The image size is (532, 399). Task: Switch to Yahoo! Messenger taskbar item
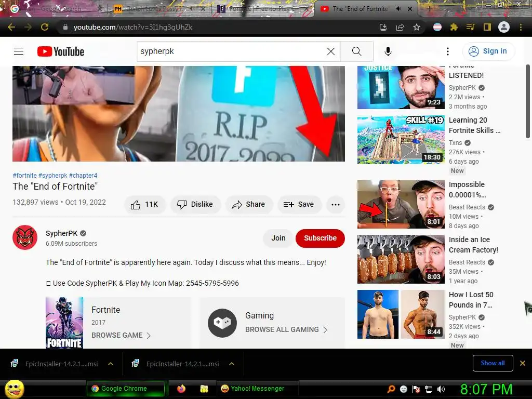pyautogui.click(x=257, y=389)
